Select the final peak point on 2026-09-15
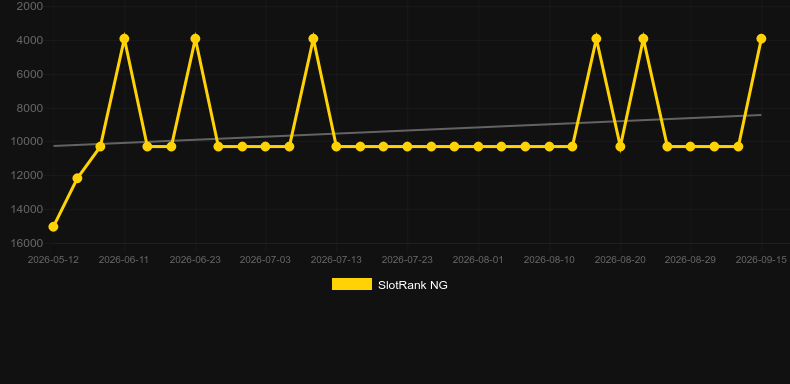790x384 pixels. pos(761,39)
